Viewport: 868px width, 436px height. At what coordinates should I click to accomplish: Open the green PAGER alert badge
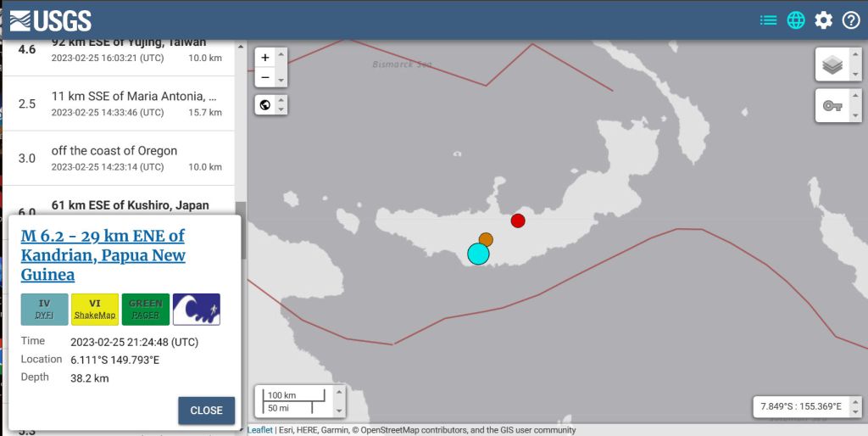[146, 310]
